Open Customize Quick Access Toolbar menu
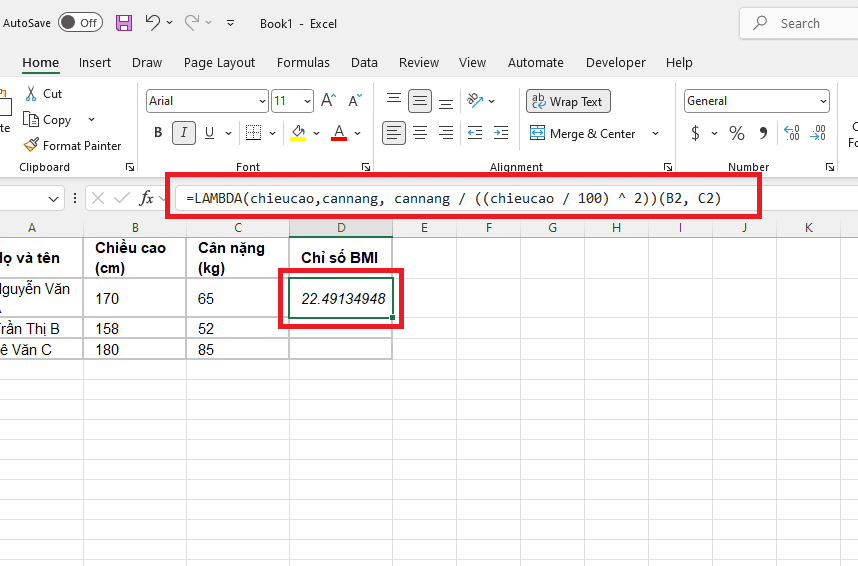Screen dimensions: 858x566 (x=230, y=23)
